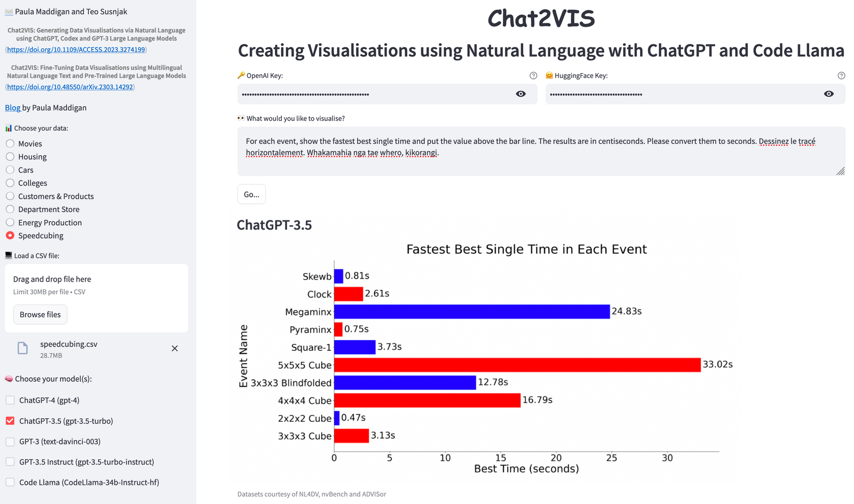
Task: Select the Energy Production dataset
Action: (10, 222)
